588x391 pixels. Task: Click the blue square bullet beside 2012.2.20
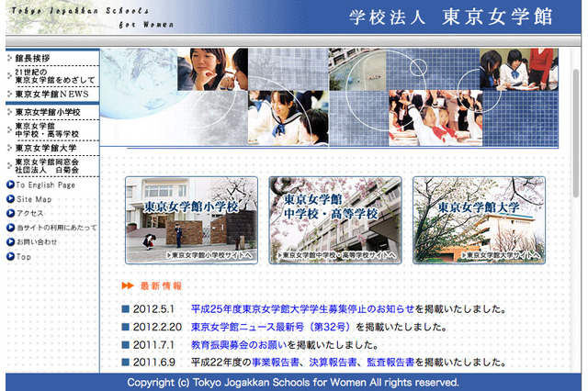point(126,327)
